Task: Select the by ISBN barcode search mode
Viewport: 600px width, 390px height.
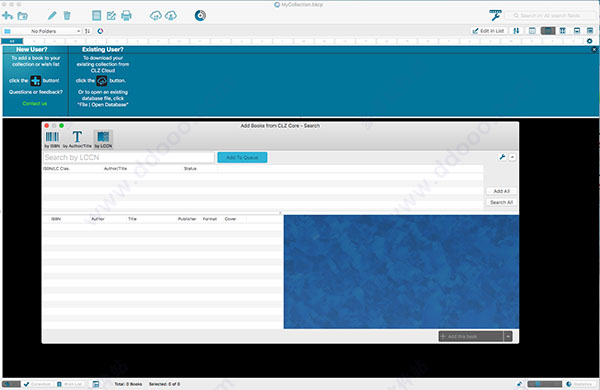Action: coord(52,140)
